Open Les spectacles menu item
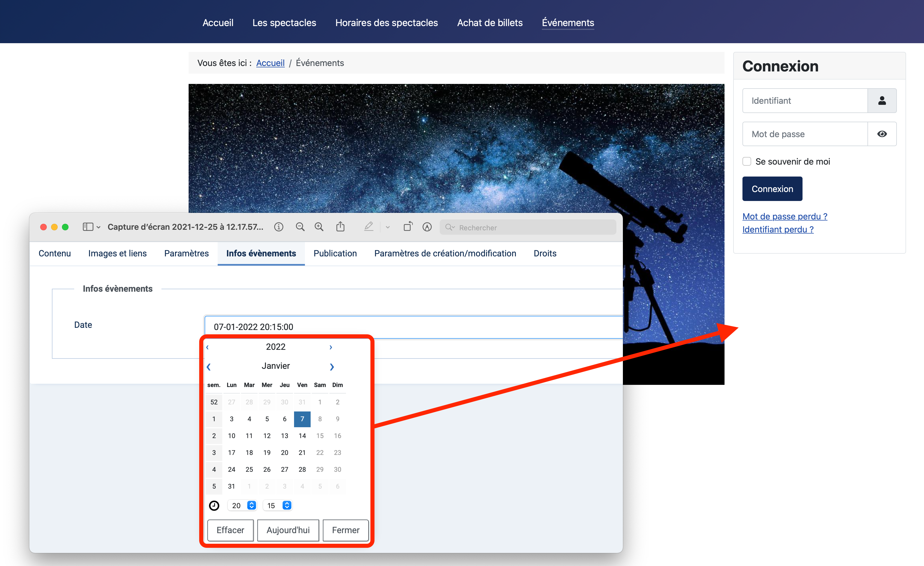 pyautogui.click(x=284, y=23)
